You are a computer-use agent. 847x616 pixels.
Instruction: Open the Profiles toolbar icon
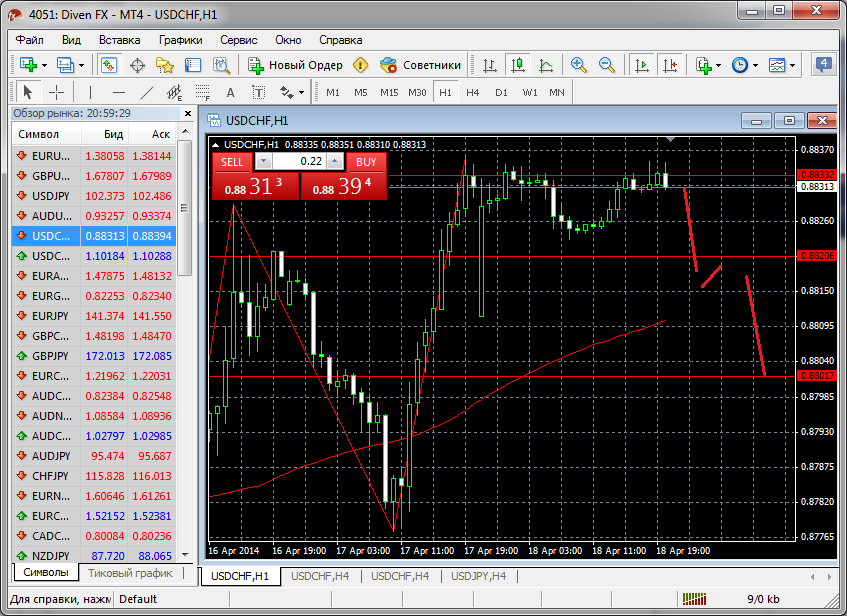click(65, 65)
